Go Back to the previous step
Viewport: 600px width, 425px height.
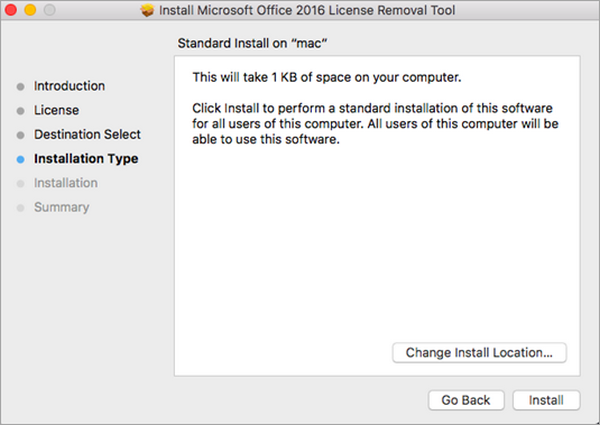click(x=466, y=400)
